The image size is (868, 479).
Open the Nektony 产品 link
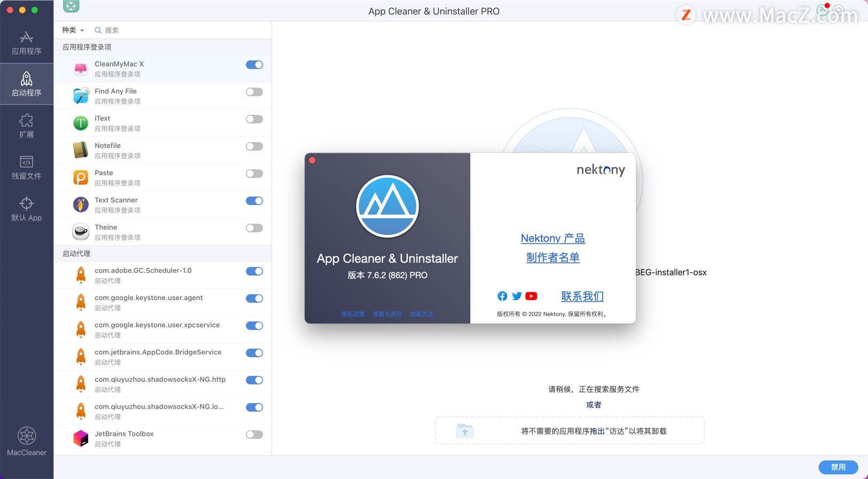(553, 238)
